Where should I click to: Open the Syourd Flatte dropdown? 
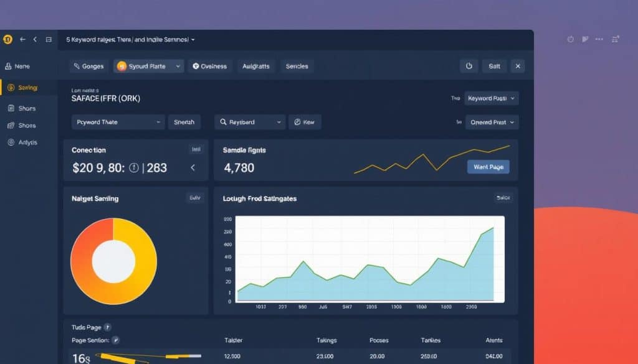pos(148,66)
